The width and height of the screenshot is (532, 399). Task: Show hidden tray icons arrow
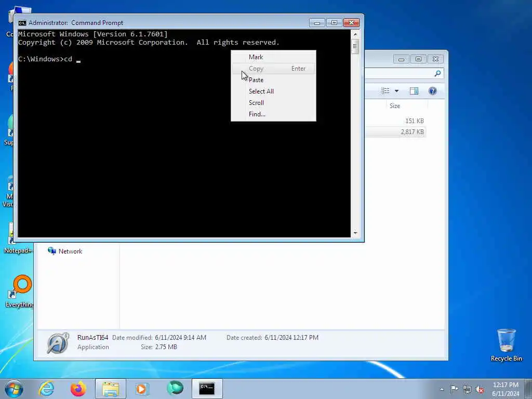coord(442,389)
